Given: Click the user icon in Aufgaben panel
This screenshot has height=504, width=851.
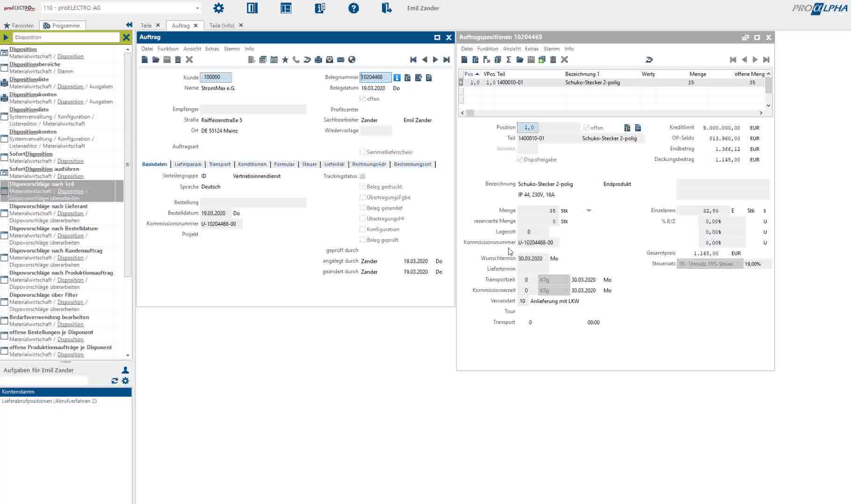Looking at the screenshot, I should [x=125, y=370].
